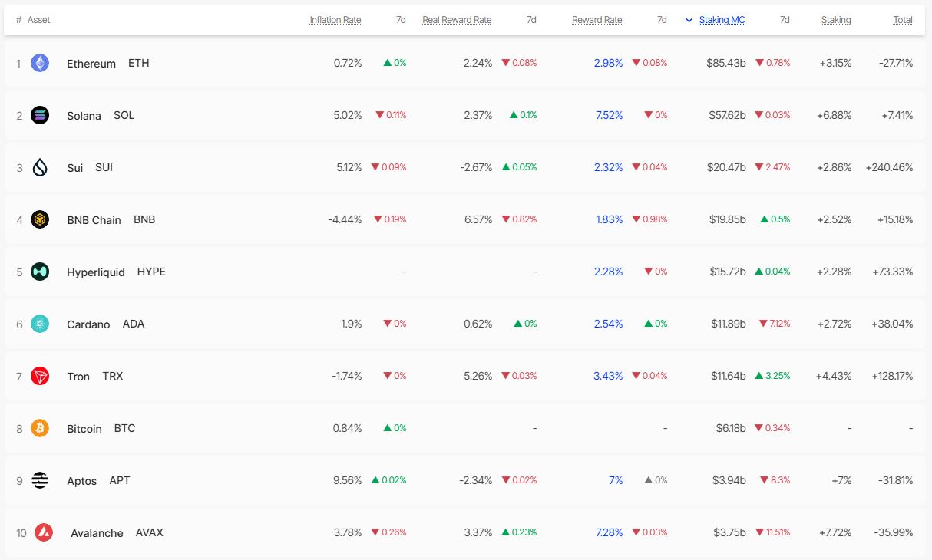932x560 pixels.
Task: Click Cardano reward rate 2.54%
Action: pyautogui.click(x=608, y=324)
